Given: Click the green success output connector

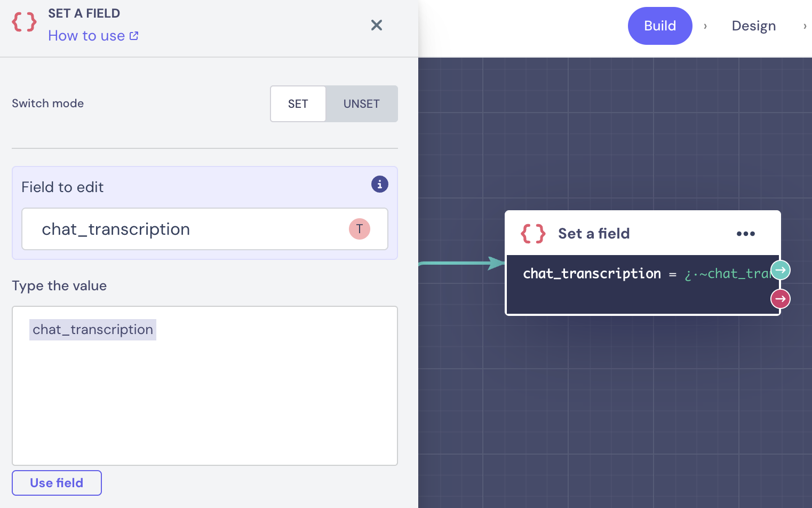Looking at the screenshot, I should point(780,270).
